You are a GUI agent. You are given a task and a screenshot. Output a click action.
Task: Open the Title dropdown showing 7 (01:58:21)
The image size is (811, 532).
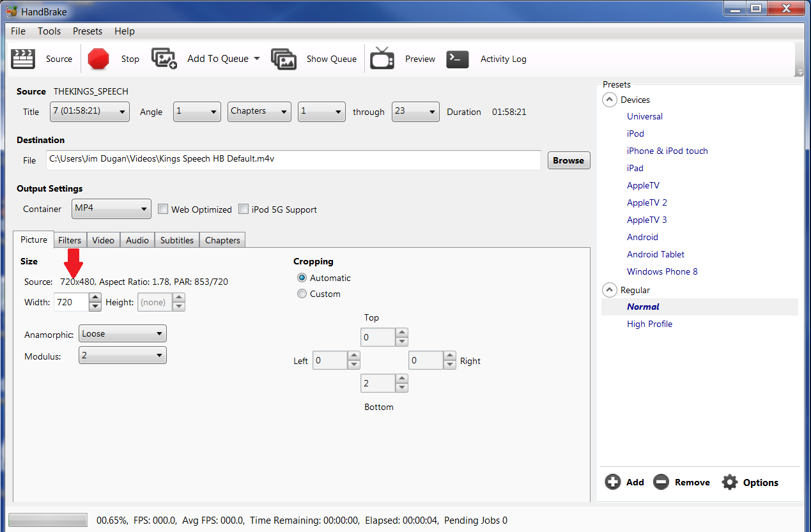pos(89,111)
